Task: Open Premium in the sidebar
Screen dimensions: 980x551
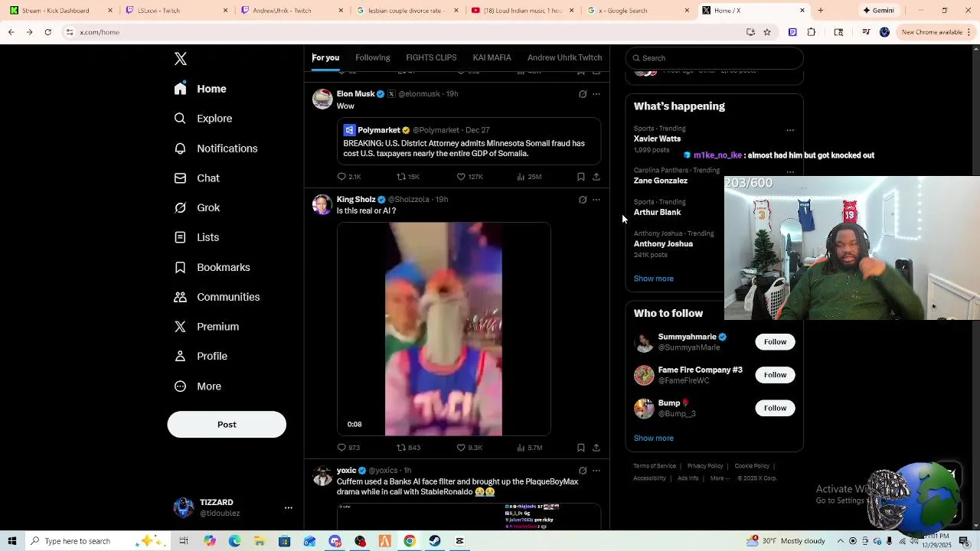Action: click(x=206, y=327)
